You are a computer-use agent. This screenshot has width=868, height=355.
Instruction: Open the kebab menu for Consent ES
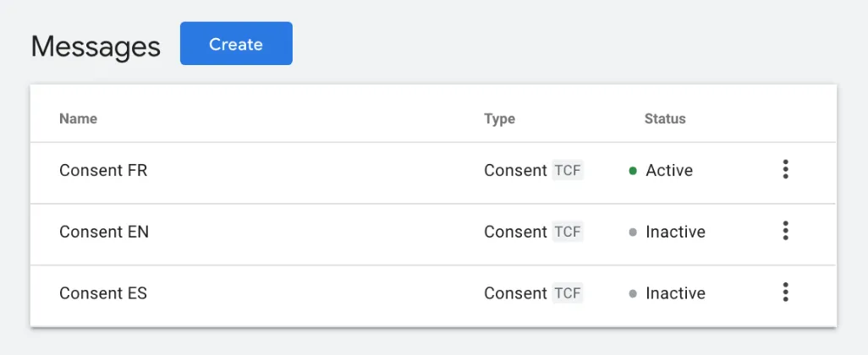785,293
